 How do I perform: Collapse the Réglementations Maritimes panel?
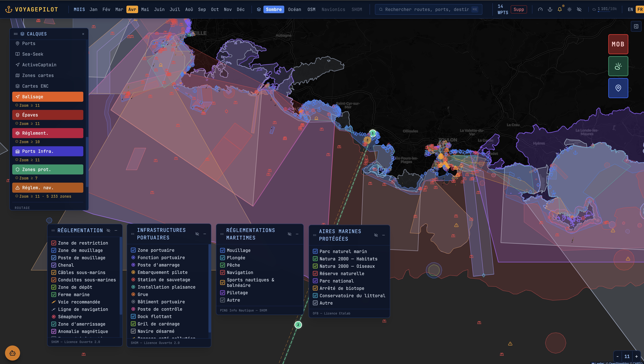297,234
